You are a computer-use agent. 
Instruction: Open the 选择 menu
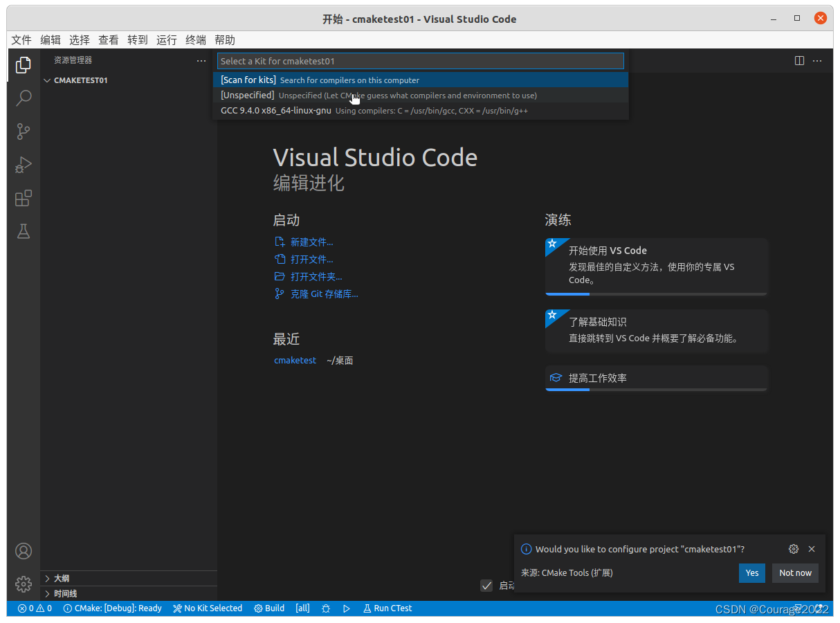click(x=80, y=40)
